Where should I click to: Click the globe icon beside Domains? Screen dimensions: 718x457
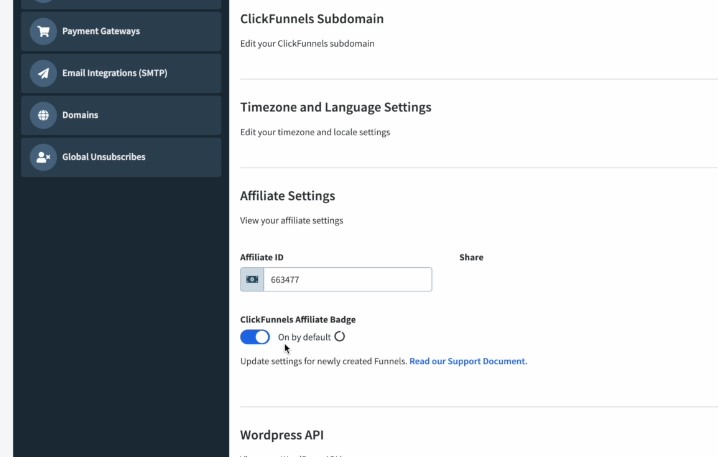click(x=44, y=115)
